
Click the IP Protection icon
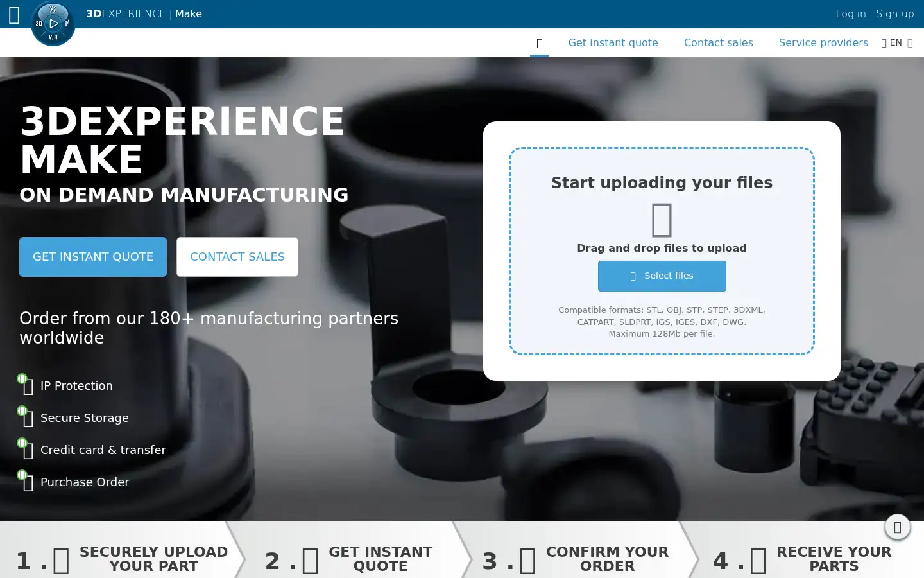[26, 385]
